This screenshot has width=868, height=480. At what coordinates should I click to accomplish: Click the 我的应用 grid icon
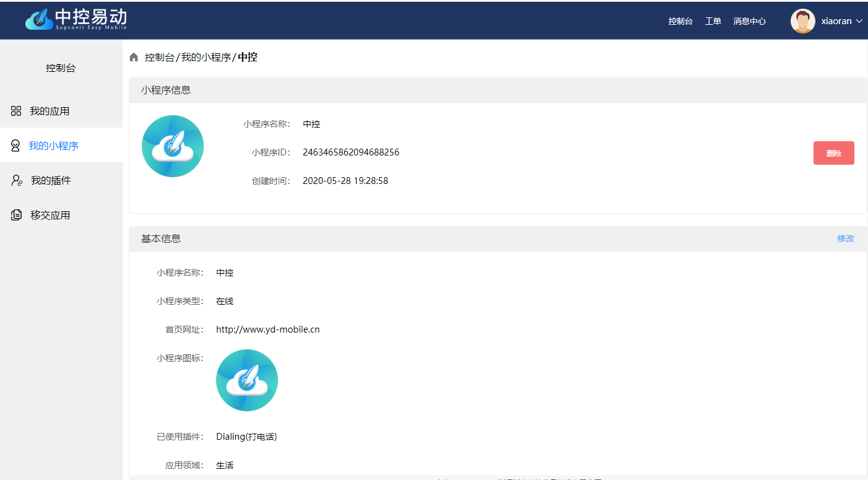(16, 111)
